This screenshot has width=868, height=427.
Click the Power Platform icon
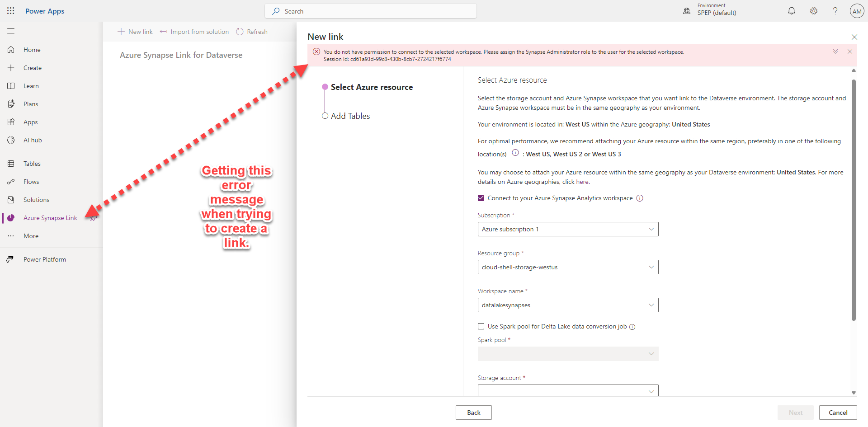pyautogui.click(x=10, y=259)
